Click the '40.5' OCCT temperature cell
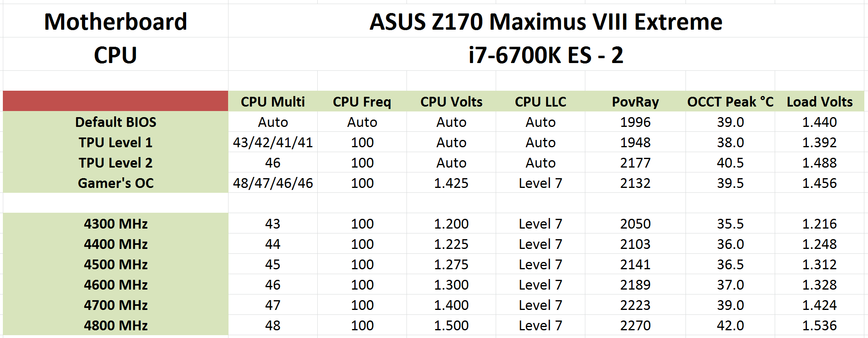This screenshot has height=338, width=868. click(x=730, y=162)
